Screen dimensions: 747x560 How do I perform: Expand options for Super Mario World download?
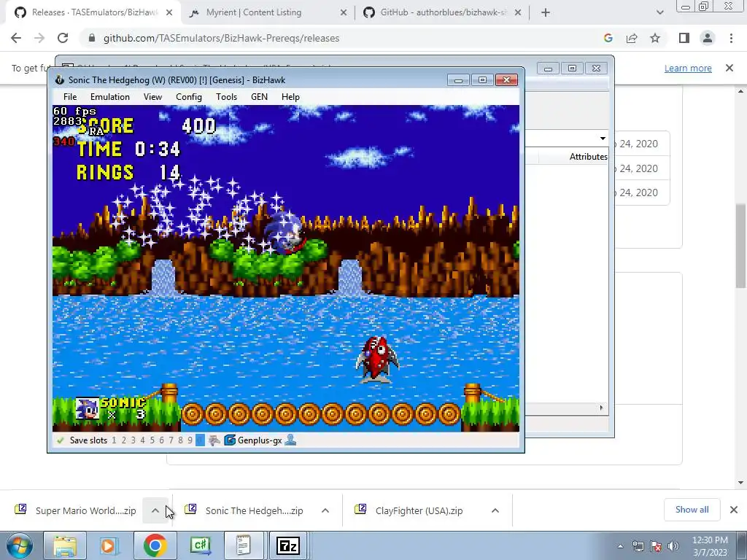(x=155, y=510)
